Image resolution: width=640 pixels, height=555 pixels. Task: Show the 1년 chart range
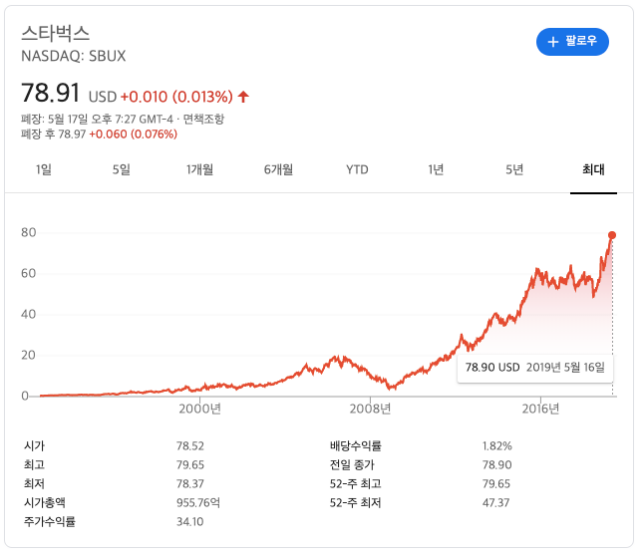[x=436, y=169]
